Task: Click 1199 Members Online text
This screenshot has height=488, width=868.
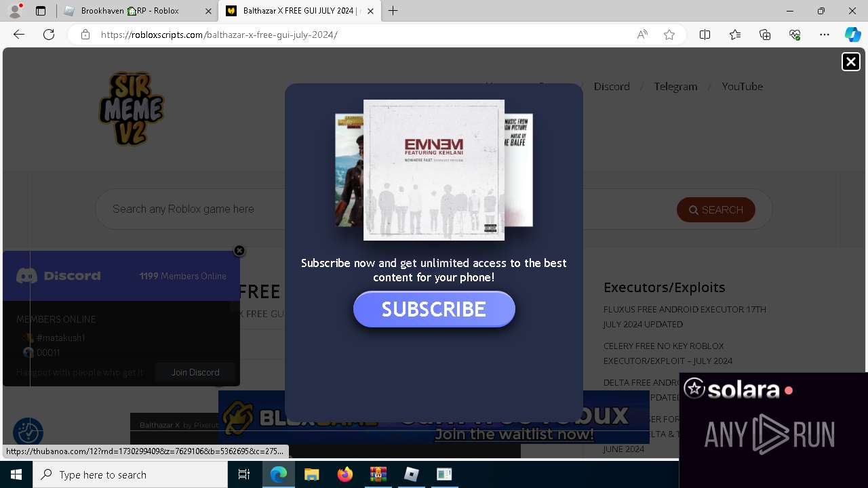Action: pos(183,276)
